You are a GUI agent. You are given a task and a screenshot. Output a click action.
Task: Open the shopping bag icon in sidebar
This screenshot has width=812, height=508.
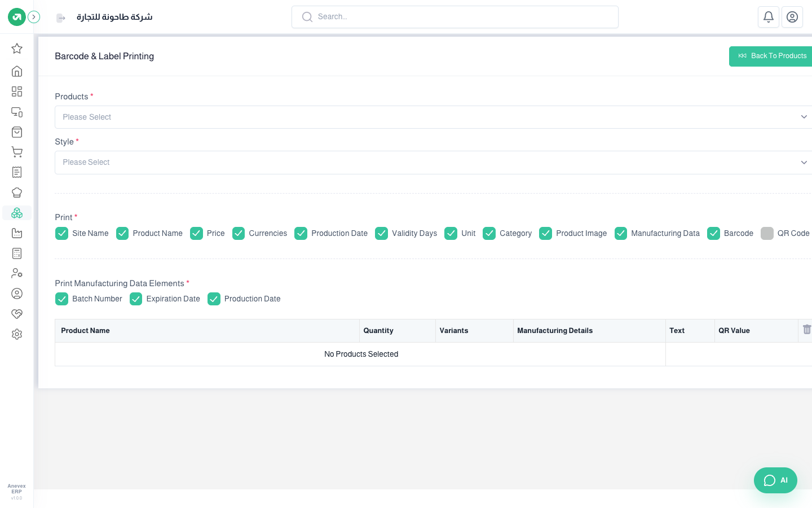pyautogui.click(x=17, y=132)
